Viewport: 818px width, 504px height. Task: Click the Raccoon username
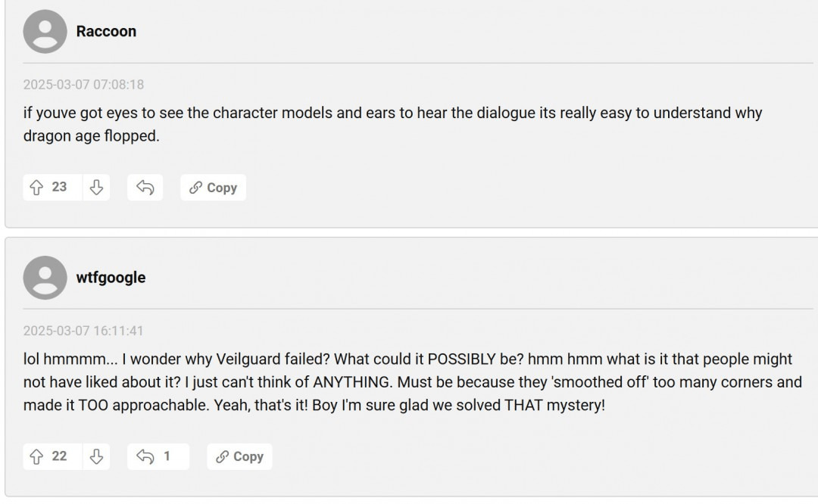pos(106,32)
